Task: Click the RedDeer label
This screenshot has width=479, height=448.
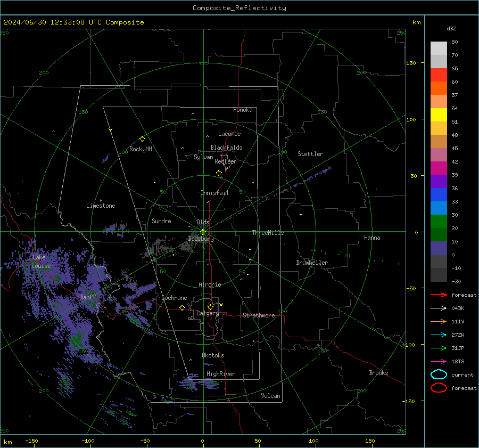Action: click(x=226, y=161)
